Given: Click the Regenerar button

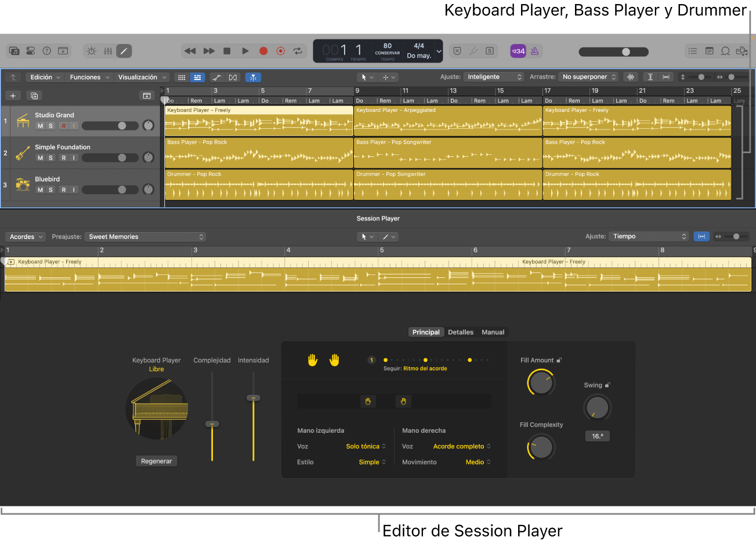Looking at the screenshot, I should point(157,461).
